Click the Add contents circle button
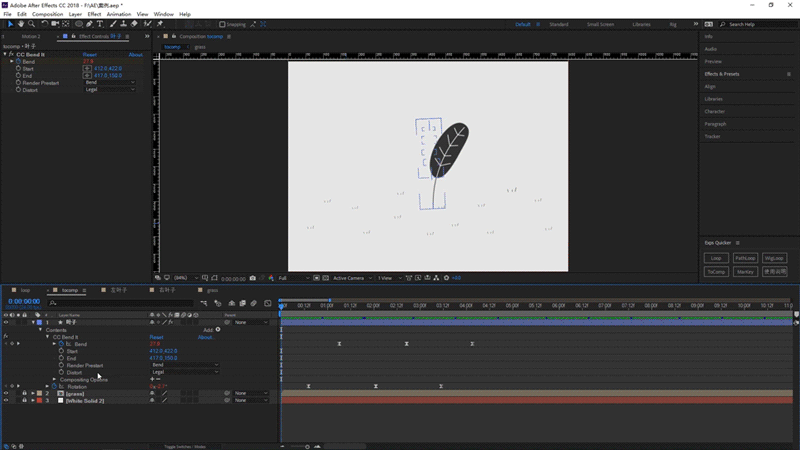The image size is (800, 450). pos(218,330)
